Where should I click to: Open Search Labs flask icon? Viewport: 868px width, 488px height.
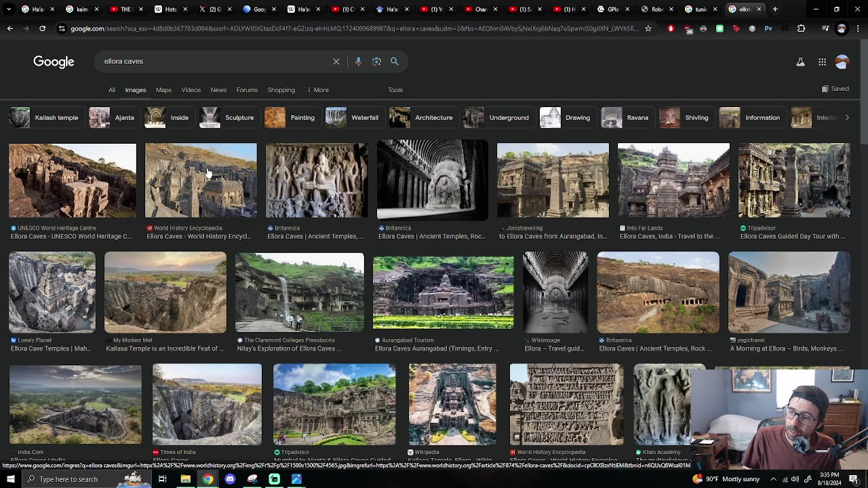pos(800,62)
